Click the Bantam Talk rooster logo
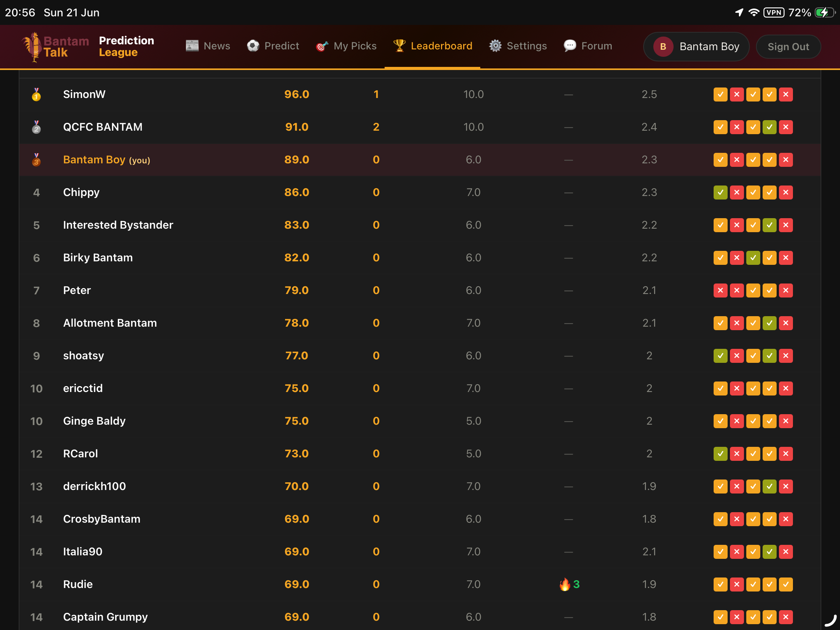 [33, 47]
